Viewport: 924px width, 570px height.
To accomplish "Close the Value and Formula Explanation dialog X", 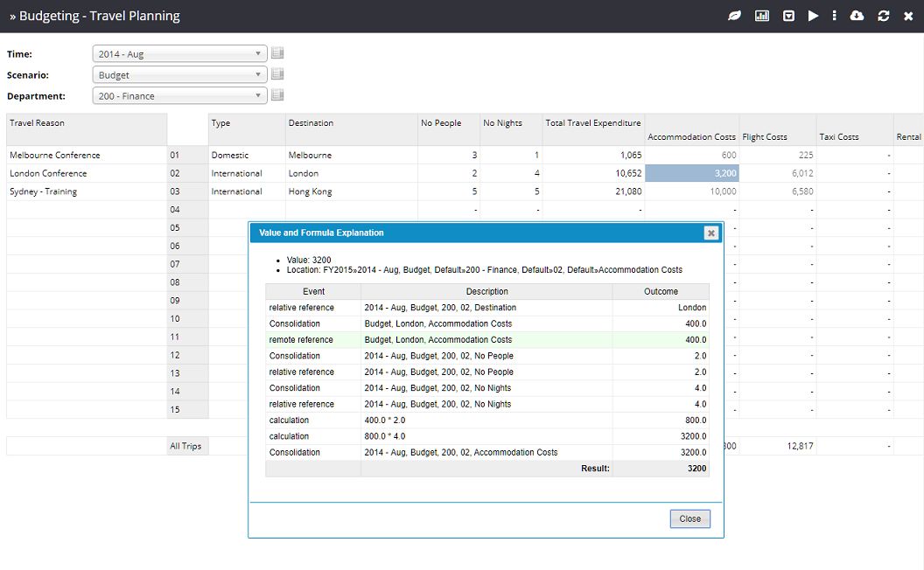I will [x=710, y=233].
